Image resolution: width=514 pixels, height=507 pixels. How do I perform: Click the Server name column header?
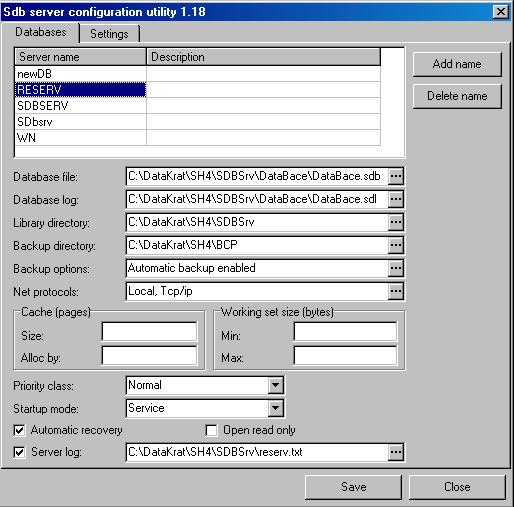pyautogui.click(x=80, y=57)
